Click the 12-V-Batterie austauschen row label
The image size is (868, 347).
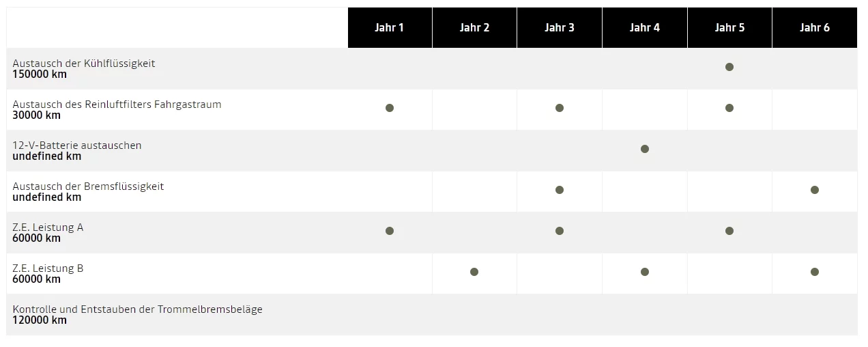pos(77,145)
